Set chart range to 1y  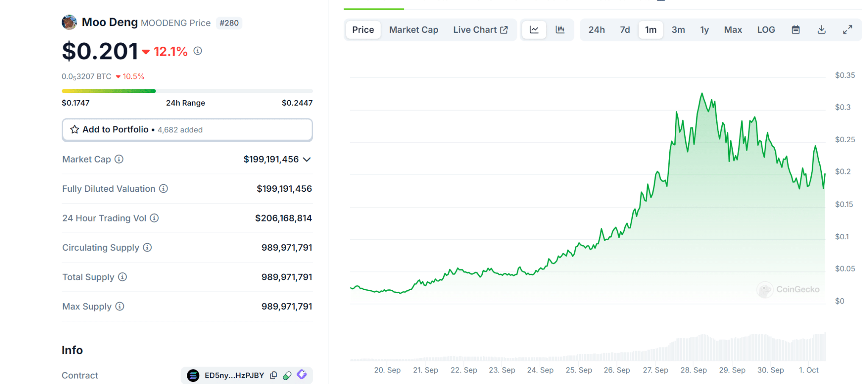click(704, 30)
